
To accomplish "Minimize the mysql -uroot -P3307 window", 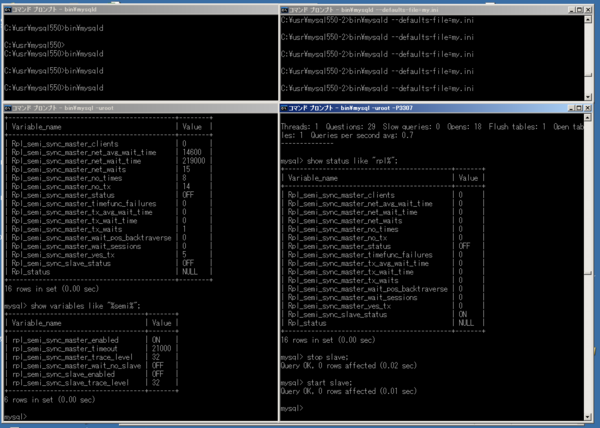I will pyautogui.click(x=571, y=108).
